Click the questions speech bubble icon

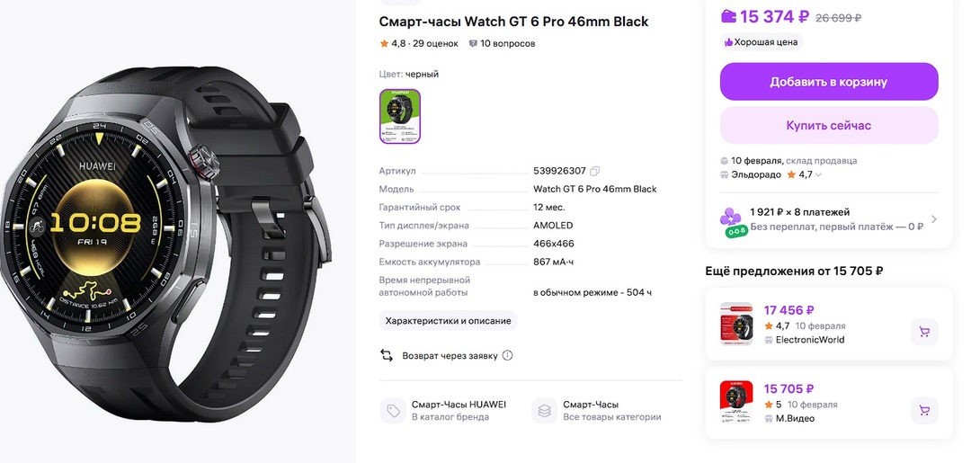pos(473,43)
